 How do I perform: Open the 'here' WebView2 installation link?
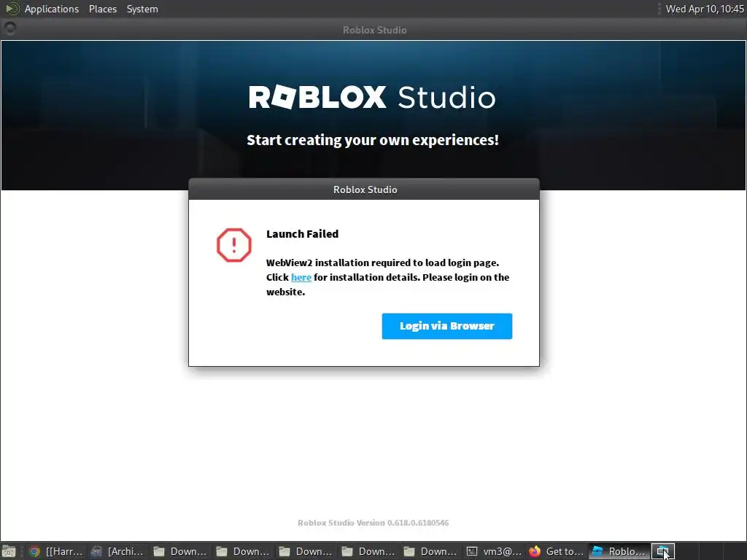pyautogui.click(x=301, y=277)
